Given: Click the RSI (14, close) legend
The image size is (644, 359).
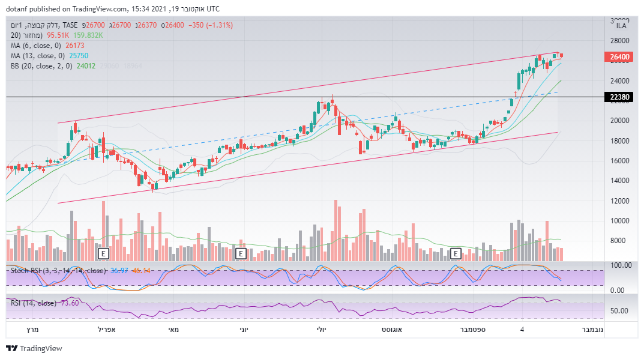Looking at the screenshot, I should click(x=33, y=303).
